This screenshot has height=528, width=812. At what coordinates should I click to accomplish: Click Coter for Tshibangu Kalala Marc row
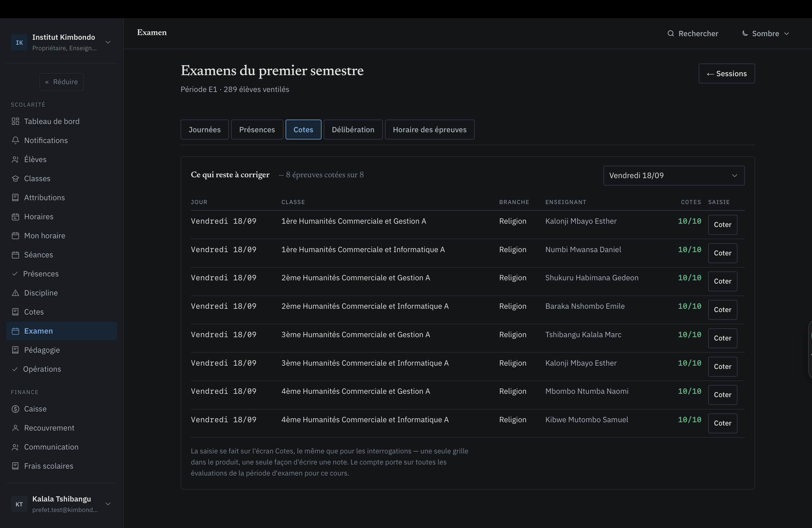coord(723,338)
